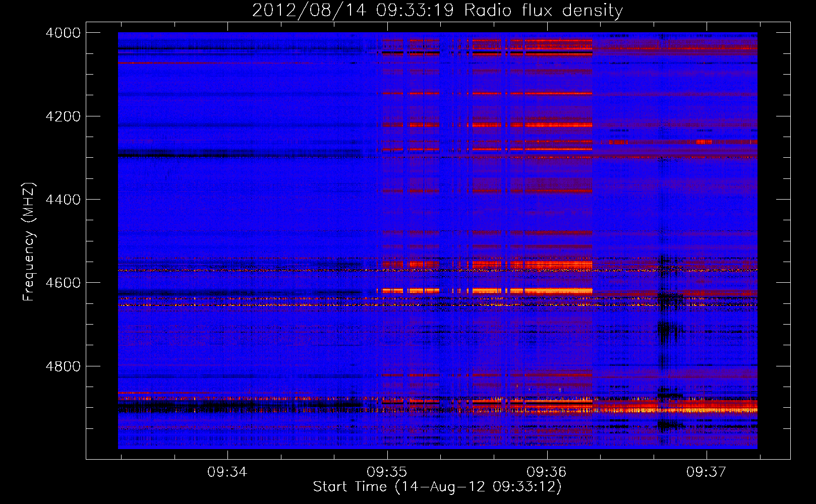Screen dimensions: 816x504
Task: Click the 09:35 time tick label
Action: click(387, 472)
